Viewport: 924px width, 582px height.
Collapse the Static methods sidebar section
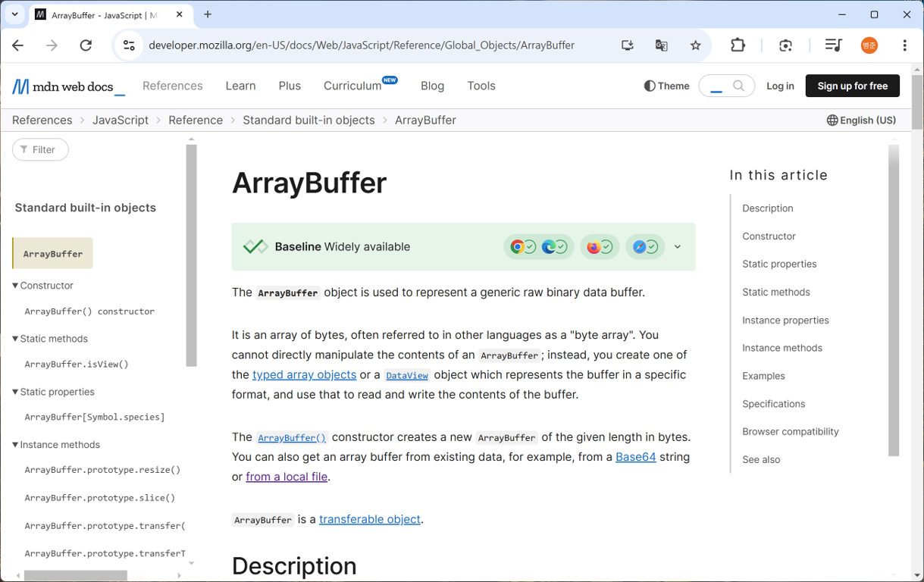(x=49, y=339)
